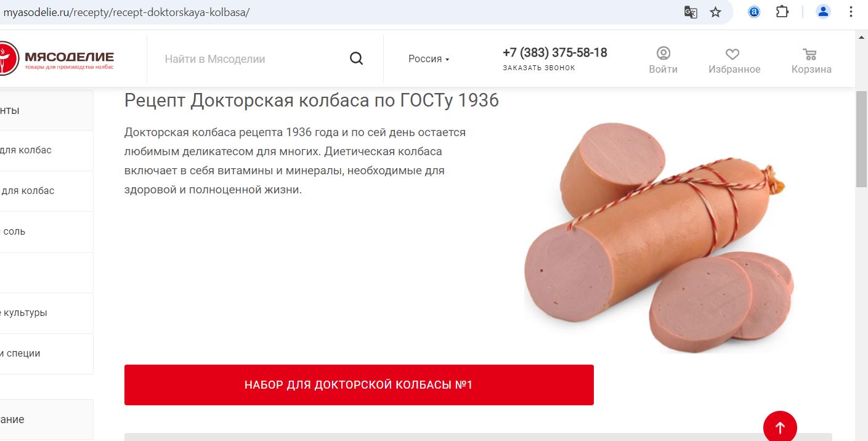Click the red scroll-to-top arrow button

[x=780, y=427]
